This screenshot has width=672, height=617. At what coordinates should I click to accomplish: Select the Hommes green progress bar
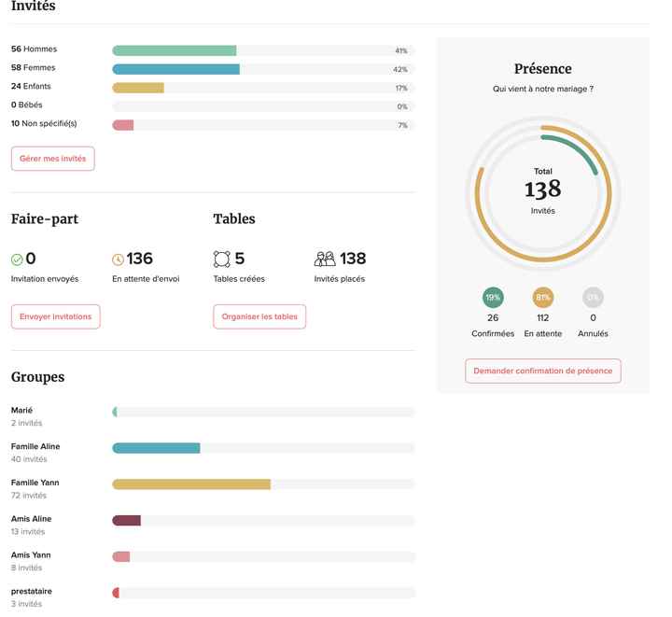(x=175, y=50)
